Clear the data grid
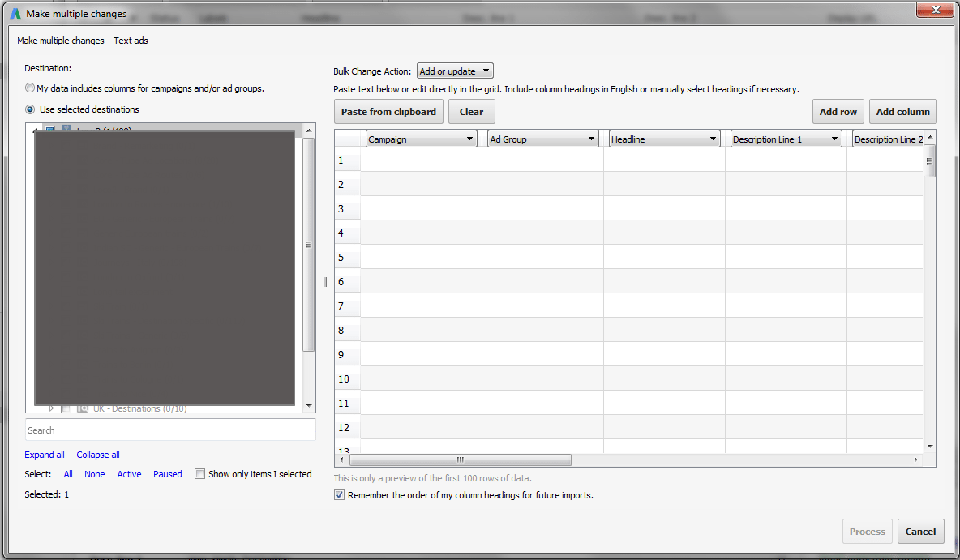The width and height of the screenshot is (960, 560). coord(471,111)
